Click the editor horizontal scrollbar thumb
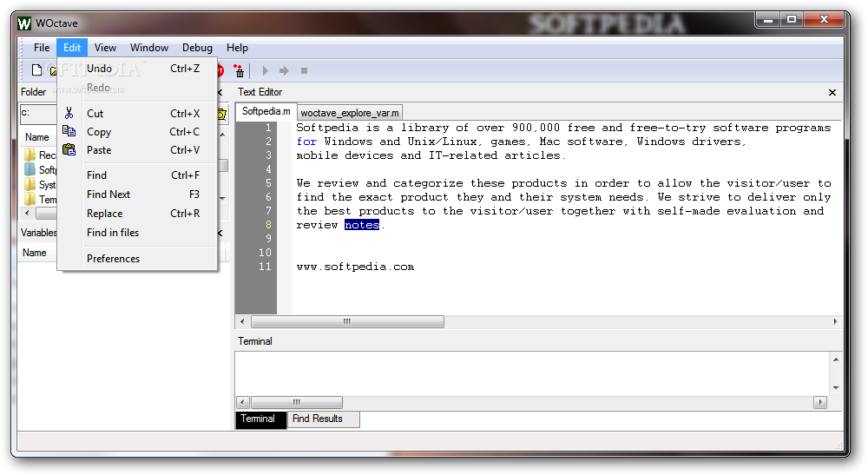The image size is (868, 475). [347, 321]
